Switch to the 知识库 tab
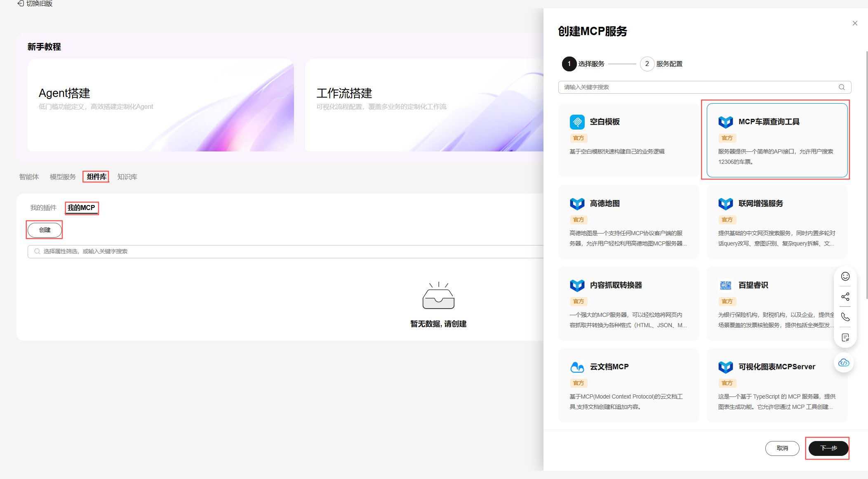The width and height of the screenshot is (868, 479). pos(127,177)
